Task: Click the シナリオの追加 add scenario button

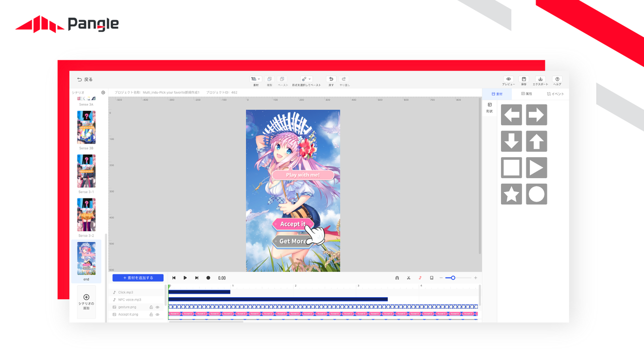Action: [86, 302]
